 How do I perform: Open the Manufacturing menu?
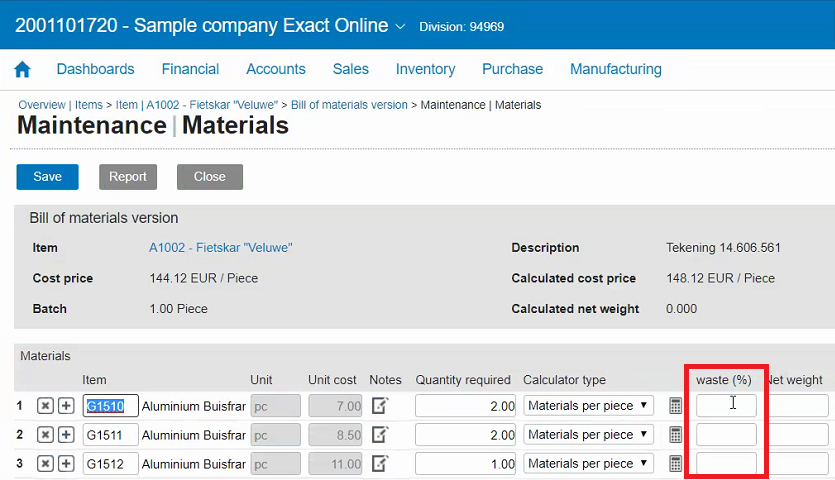(616, 69)
